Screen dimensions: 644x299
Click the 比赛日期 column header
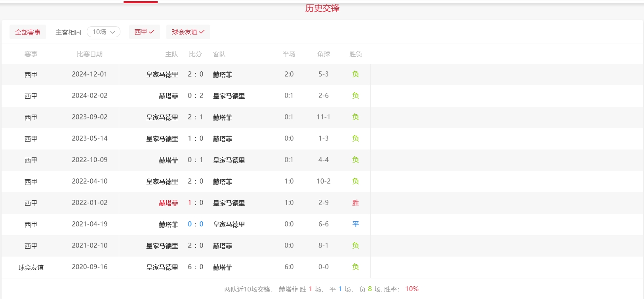coord(90,54)
